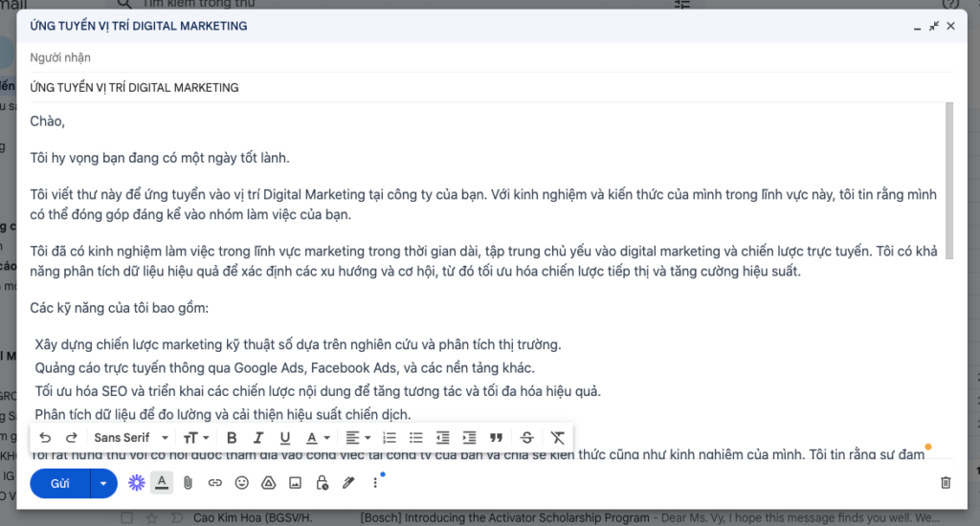Insert a signature with the pen icon

348,483
